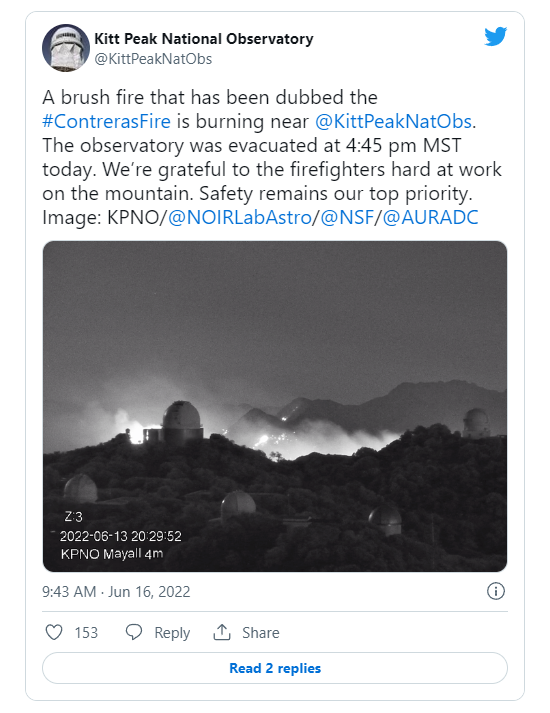Image resolution: width=550 pixels, height=713 pixels.
Task: Open the tweet info circle icon
Action: (x=496, y=592)
